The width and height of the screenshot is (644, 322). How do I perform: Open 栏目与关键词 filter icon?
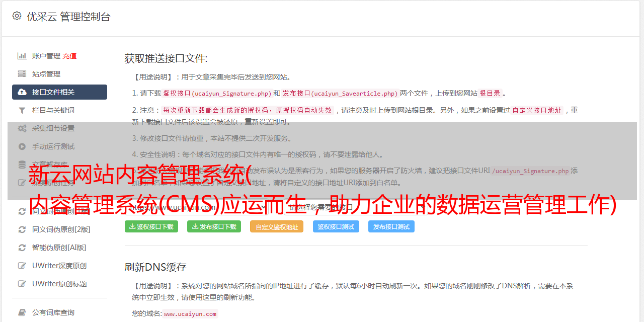tap(22, 110)
